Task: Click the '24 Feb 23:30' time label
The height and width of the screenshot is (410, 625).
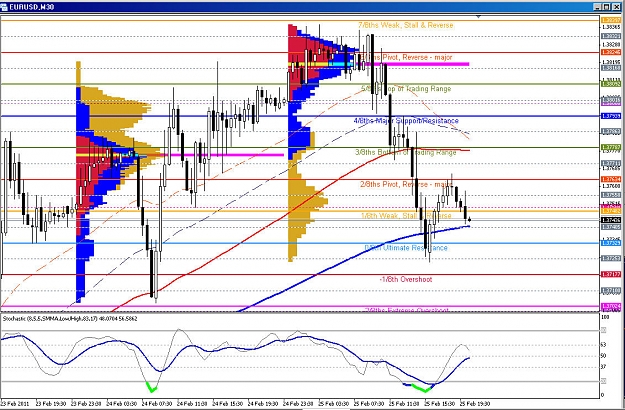Action: pyautogui.click(x=298, y=404)
